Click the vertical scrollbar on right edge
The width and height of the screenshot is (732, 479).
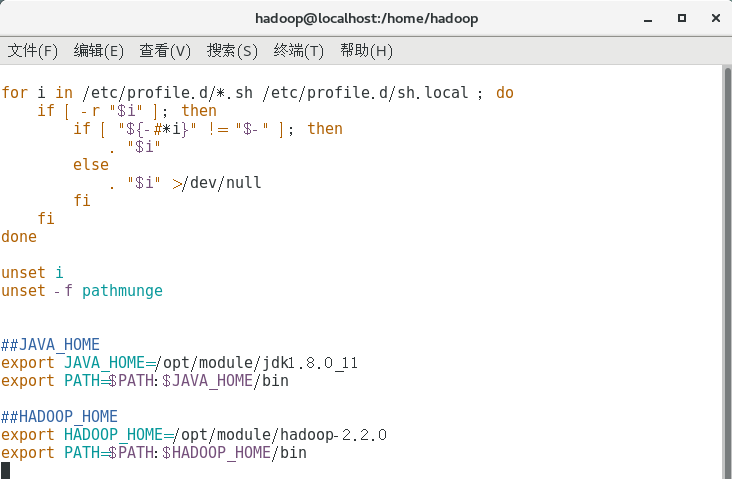click(x=727, y=272)
